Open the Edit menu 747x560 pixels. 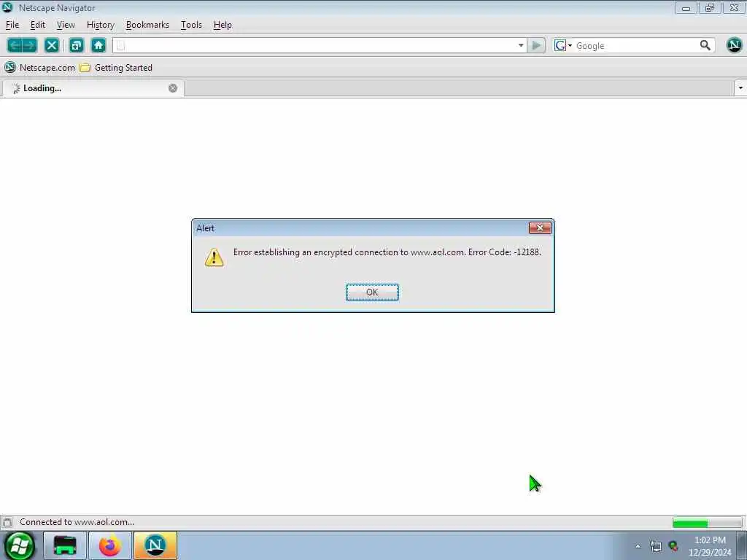pyautogui.click(x=38, y=25)
